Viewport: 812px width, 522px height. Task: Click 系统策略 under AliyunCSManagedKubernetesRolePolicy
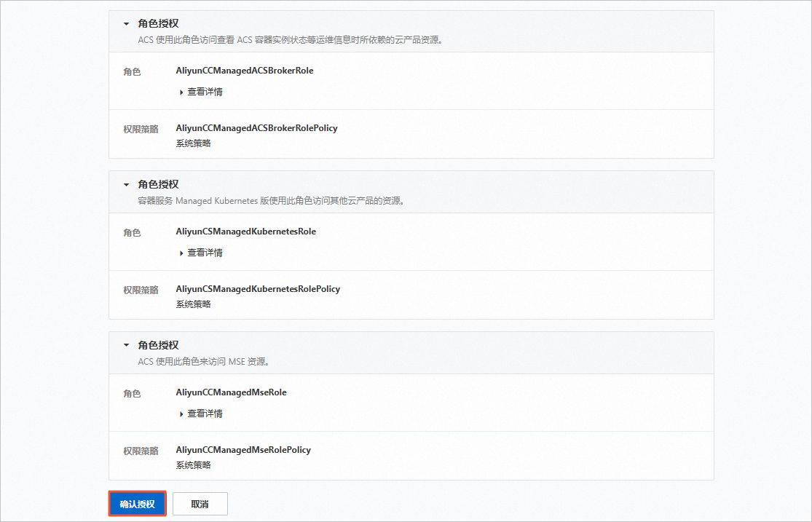click(193, 304)
